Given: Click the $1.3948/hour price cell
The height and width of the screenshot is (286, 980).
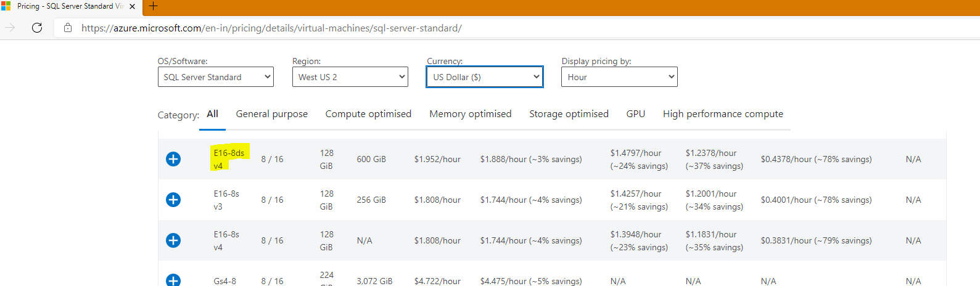Looking at the screenshot, I should tap(639, 240).
